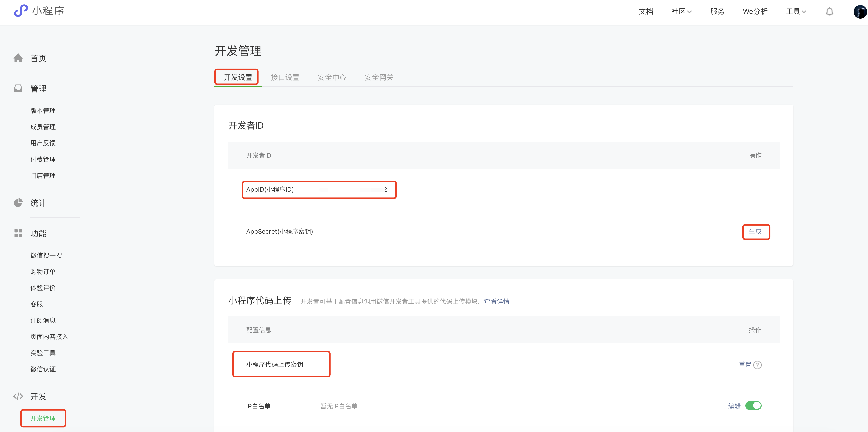Image resolution: width=868 pixels, height=432 pixels.
Task: Open 开发管理 in sidebar
Action: point(43,418)
